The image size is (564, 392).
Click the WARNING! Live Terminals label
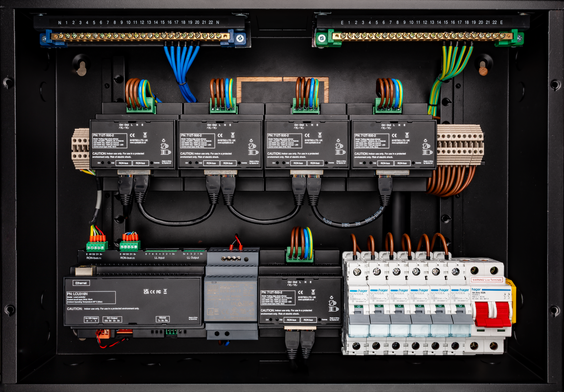click(x=487, y=280)
